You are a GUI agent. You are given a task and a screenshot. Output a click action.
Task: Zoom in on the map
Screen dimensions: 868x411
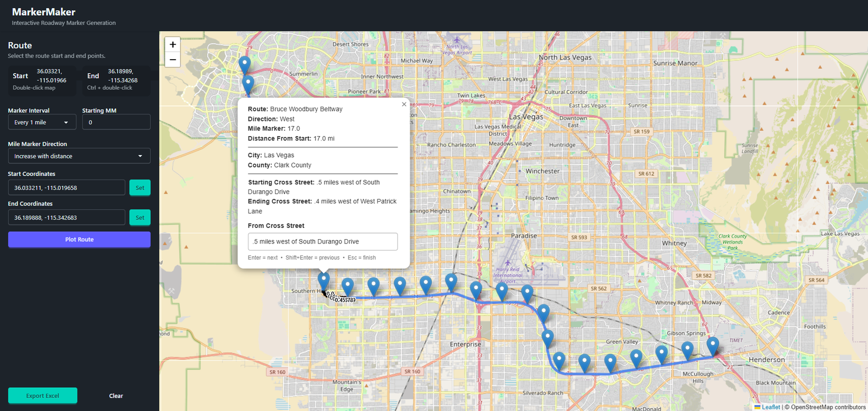click(x=173, y=45)
